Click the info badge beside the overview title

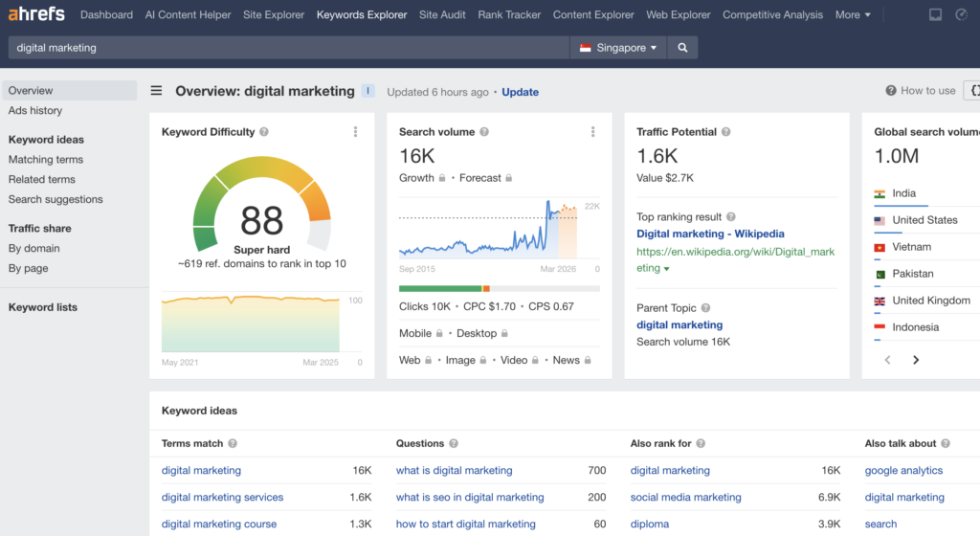click(368, 91)
